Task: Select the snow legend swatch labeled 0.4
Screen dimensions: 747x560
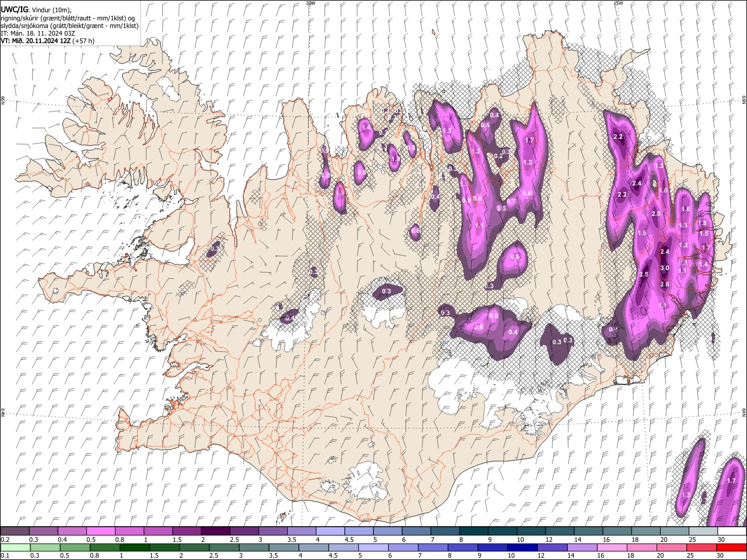Action: 72,531
